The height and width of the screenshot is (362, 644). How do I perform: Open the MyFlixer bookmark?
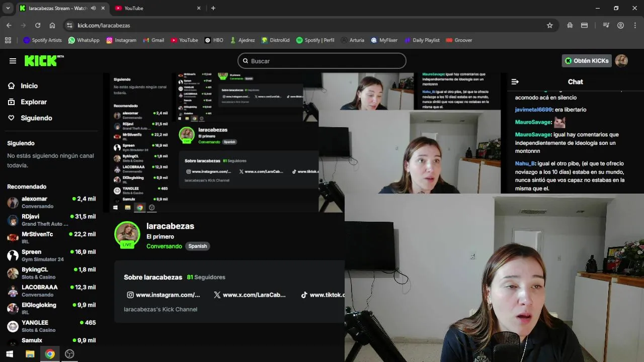(384, 40)
